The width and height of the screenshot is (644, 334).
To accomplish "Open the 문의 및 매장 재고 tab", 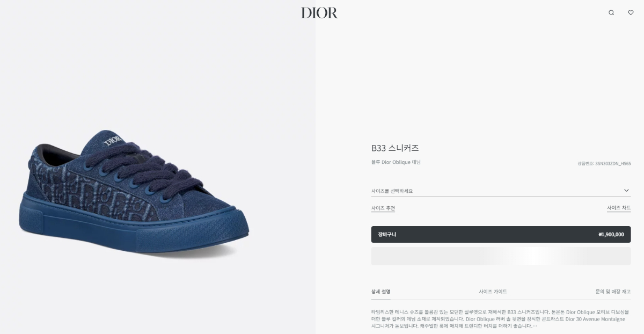I will (x=613, y=292).
